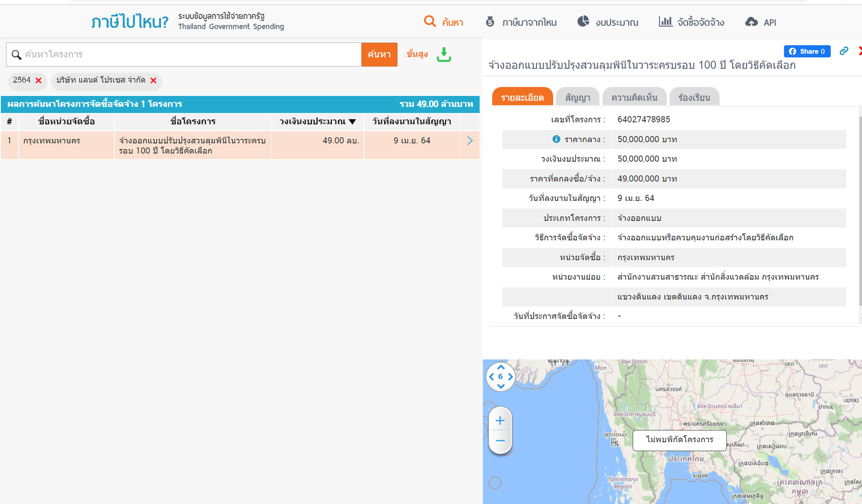
Task: Click the magnifier ค้นหา nav icon
Action: click(x=430, y=22)
